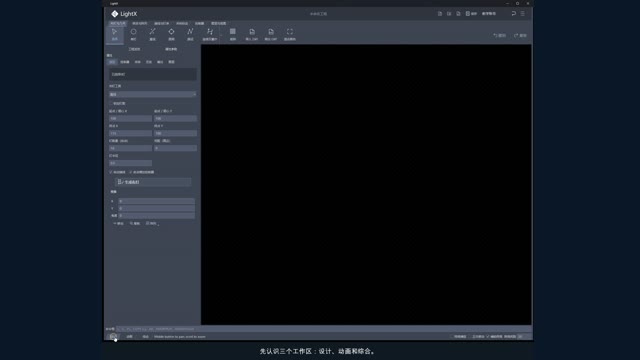Switch to the second ribbon tab
Screen dimensions: 640x360
coord(140,23)
